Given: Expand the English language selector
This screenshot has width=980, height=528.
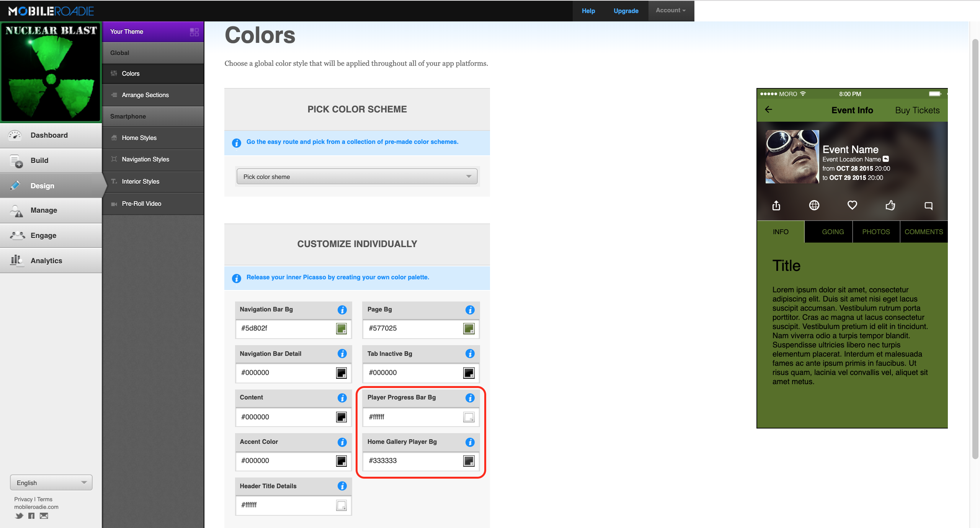Looking at the screenshot, I should tap(51, 482).
